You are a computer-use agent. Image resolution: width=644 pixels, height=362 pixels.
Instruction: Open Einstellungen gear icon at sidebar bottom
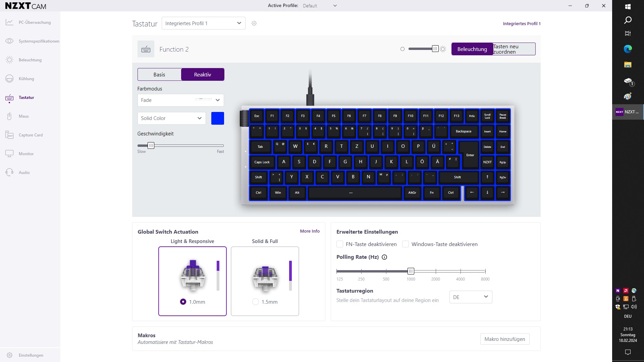click(x=9, y=355)
